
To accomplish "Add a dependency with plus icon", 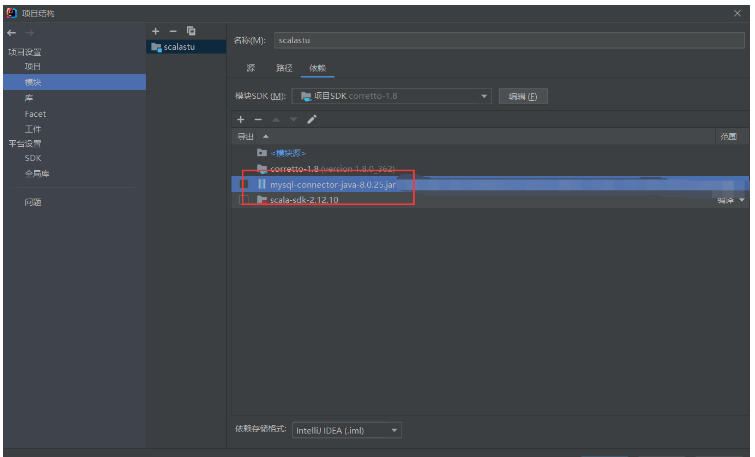I will (x=241, y=119).
